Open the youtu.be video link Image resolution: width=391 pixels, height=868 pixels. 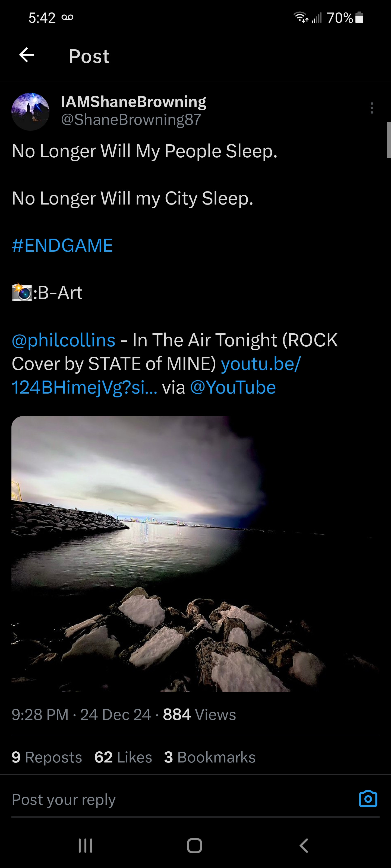[x=156, y=375]
